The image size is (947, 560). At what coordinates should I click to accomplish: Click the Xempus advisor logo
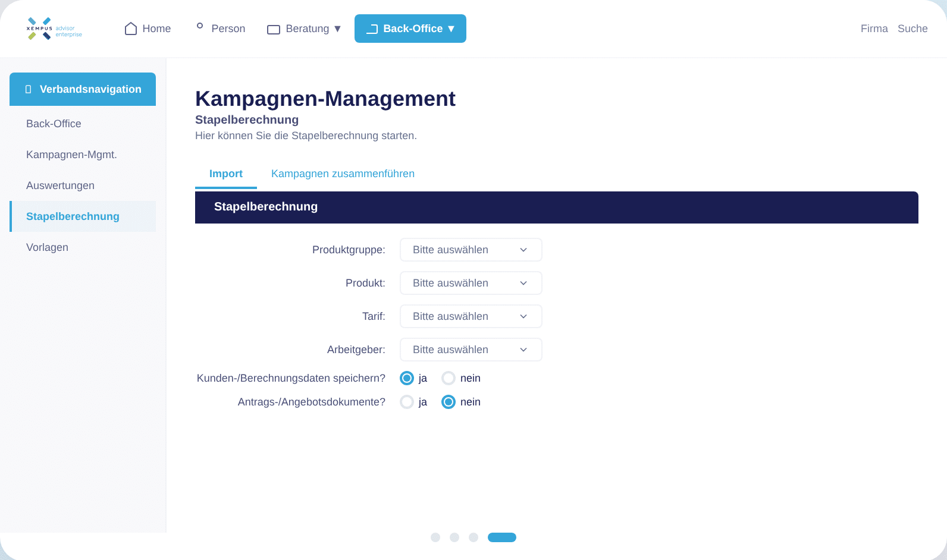click(54, 29)
